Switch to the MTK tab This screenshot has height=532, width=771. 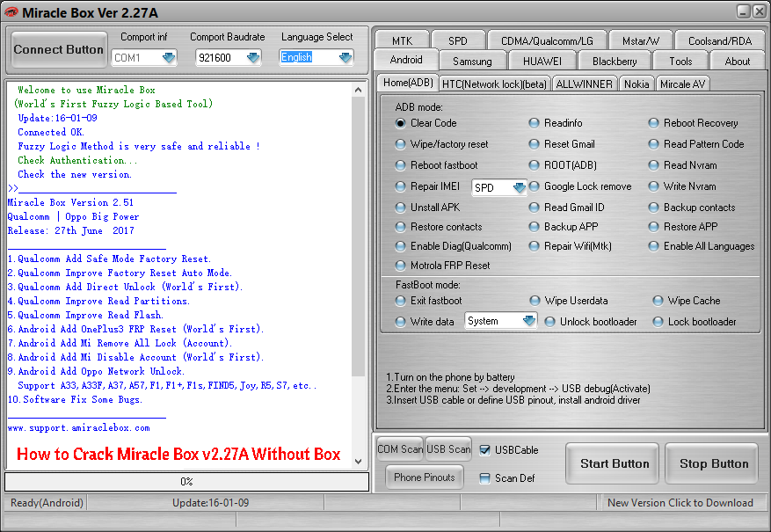[x=403, y=40]
